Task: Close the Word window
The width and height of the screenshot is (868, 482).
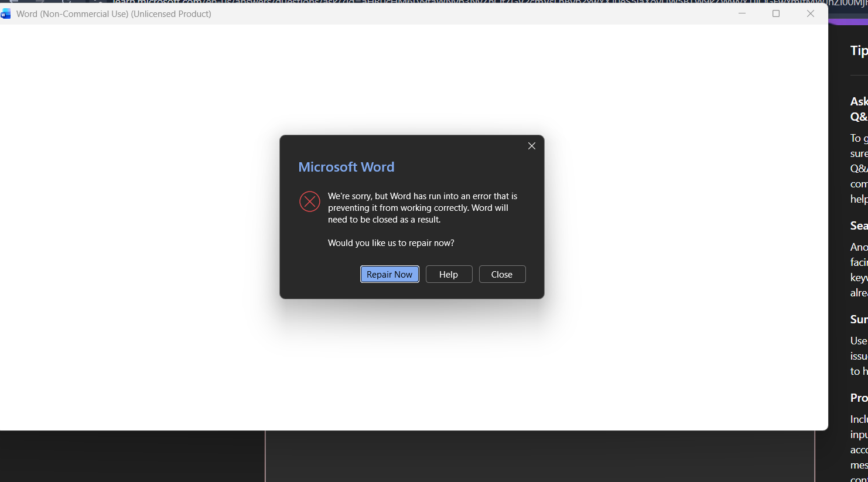Action: point(811,13)
